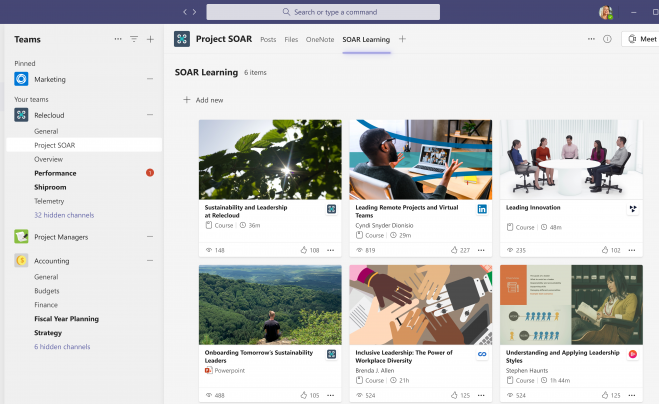Click the search or command box

(323, 12)
